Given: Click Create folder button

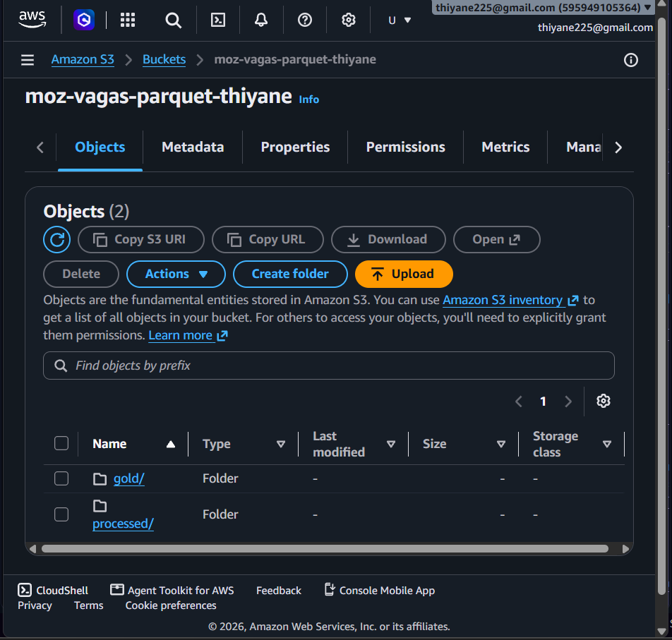Looking at the screenshot, I should [x=290, y=274].
